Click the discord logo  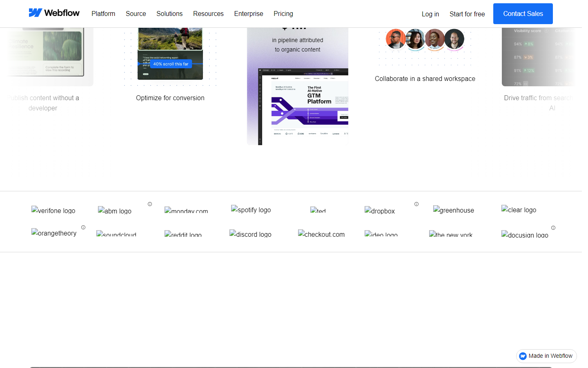tap(250, 234)
